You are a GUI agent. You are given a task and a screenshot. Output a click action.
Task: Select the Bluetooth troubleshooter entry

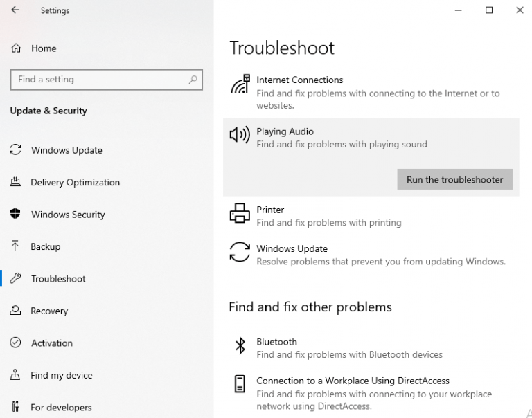point(276,342)
